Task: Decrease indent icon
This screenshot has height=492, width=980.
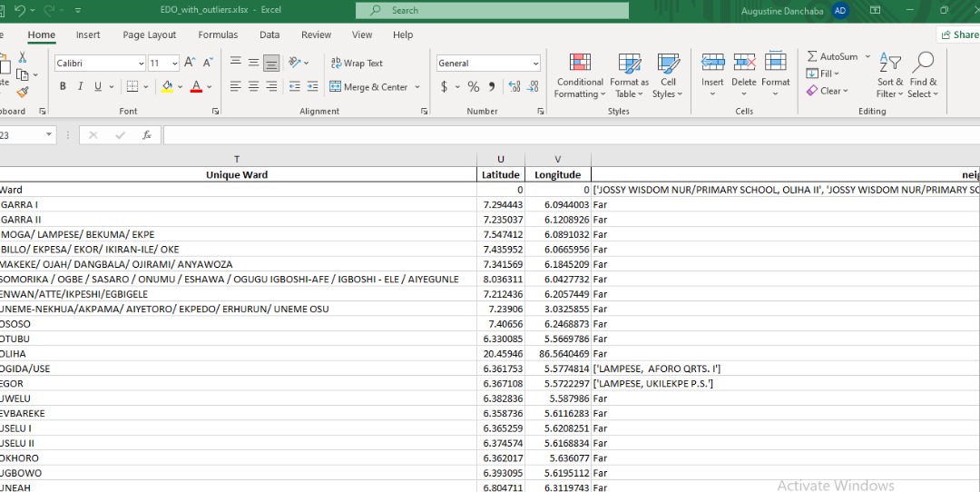Action: pos(294,86)
